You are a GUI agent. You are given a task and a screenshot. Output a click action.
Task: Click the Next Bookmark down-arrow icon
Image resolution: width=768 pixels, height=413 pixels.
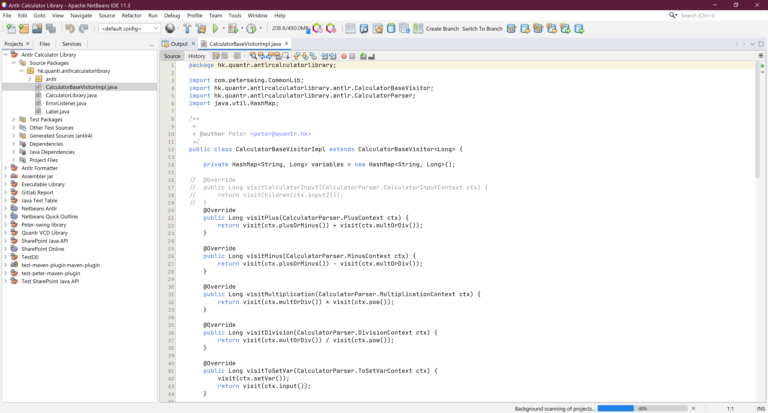pyautogui.click(x=305, y=56)
